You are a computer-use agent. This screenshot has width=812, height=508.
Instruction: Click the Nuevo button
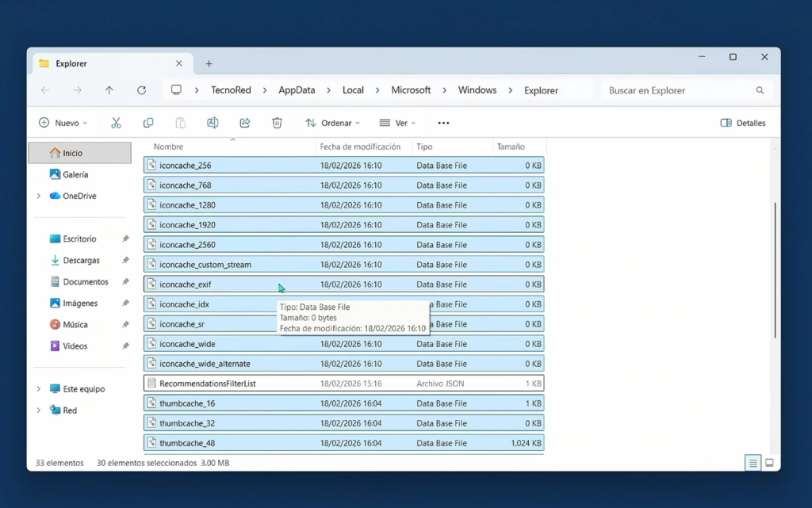point(63,123)
